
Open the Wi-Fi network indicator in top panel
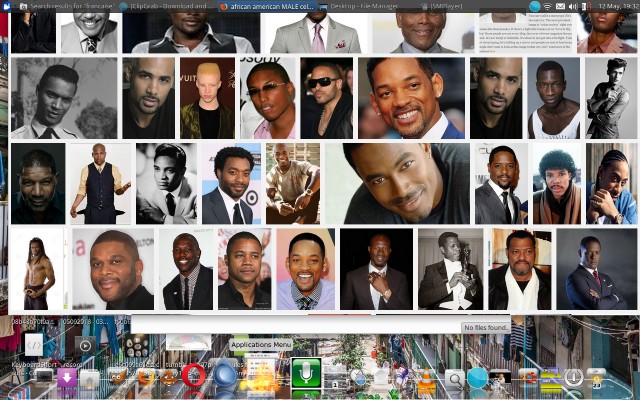547,6
